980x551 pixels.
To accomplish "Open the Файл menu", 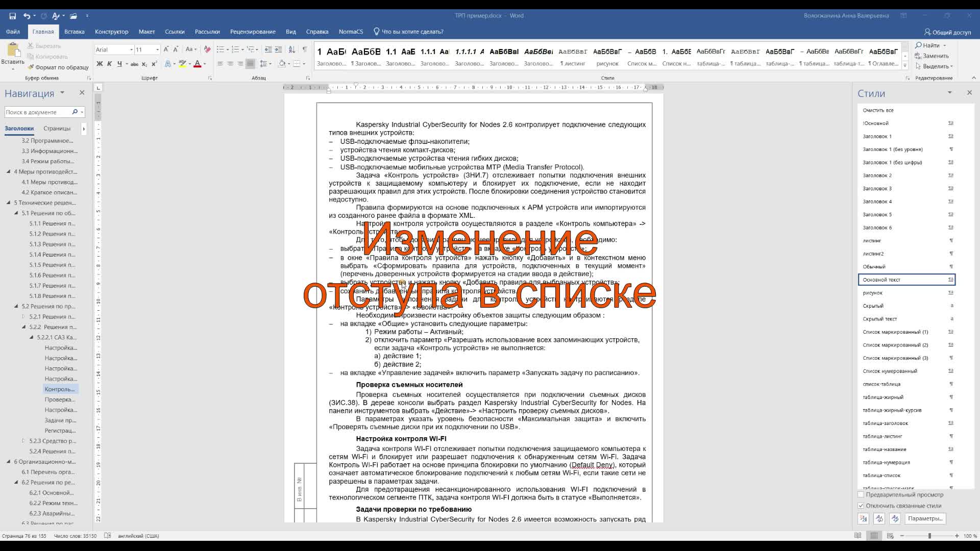I will point(13,32).
